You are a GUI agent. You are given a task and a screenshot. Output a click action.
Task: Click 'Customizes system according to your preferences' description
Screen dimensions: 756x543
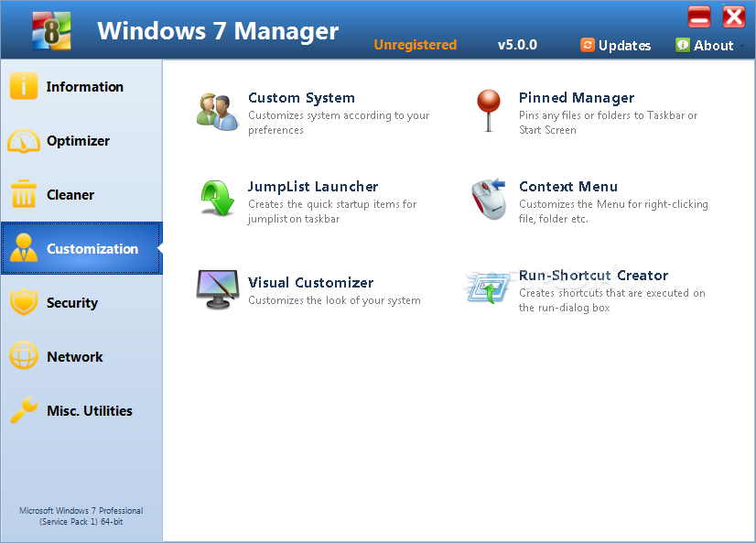point(339,123)
